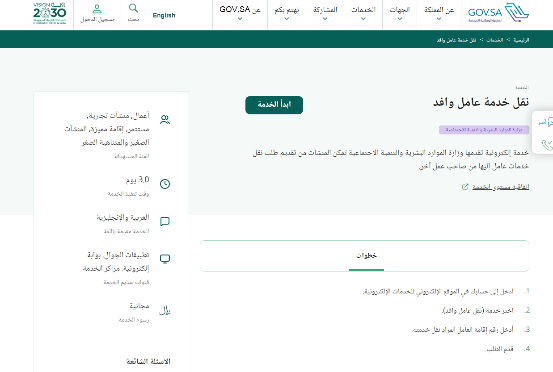Click the purple ministry tag under the title

pyautogui.click(x=484, y=130)
